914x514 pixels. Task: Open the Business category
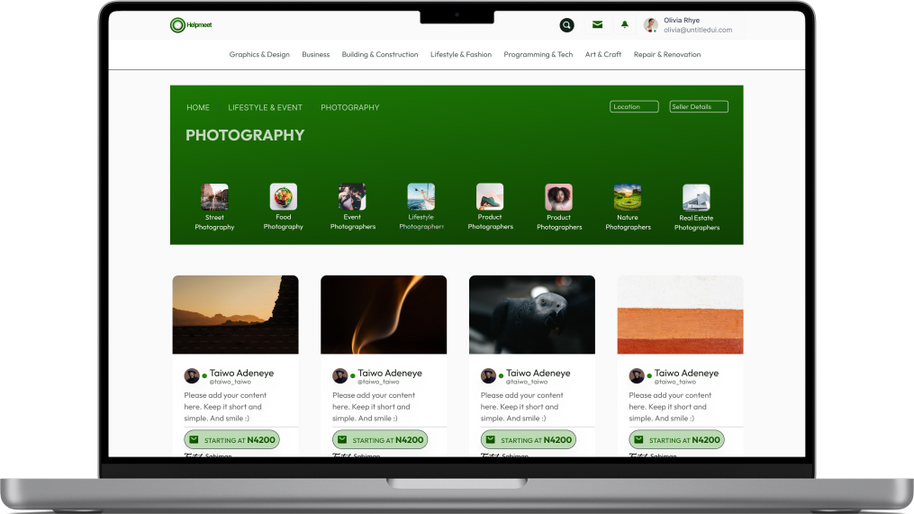pos(315,54)
